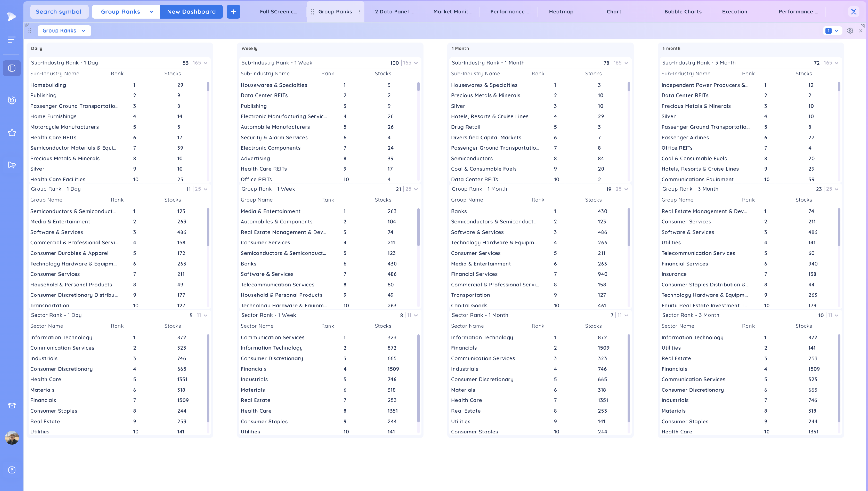The width and height of the screenshot is (868, 491).
Task: Collapse the Sector Rank - 3 Month chevron
Action: (836, 315)
